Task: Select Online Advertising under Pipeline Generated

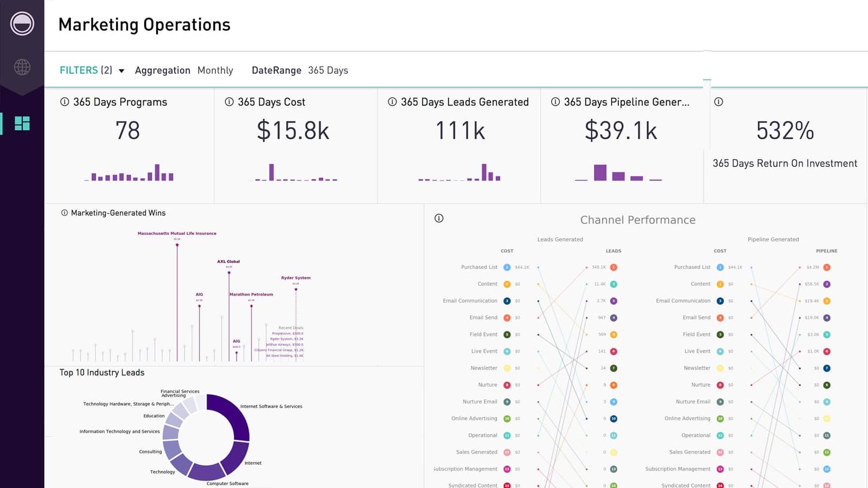Action: 687,419
